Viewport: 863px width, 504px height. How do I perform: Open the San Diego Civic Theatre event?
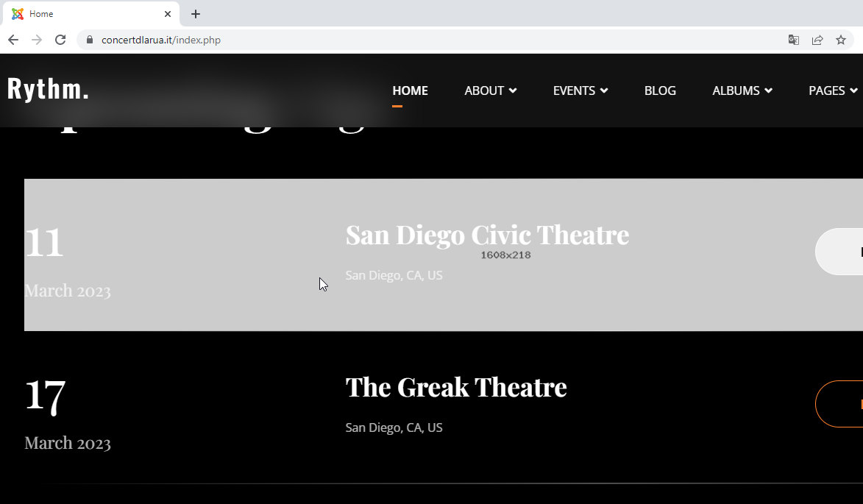487,235
